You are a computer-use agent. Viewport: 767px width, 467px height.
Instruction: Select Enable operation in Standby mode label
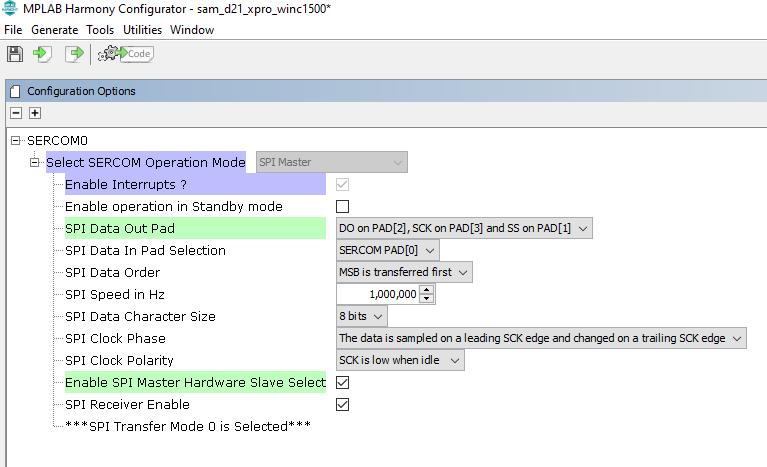pyautogui.click(x=174, y=206)
